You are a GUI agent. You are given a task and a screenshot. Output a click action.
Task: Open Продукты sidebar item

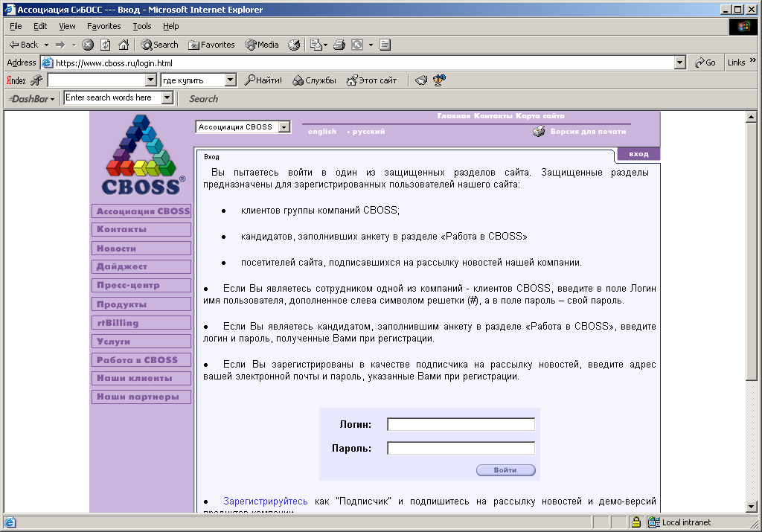[141, 304]
